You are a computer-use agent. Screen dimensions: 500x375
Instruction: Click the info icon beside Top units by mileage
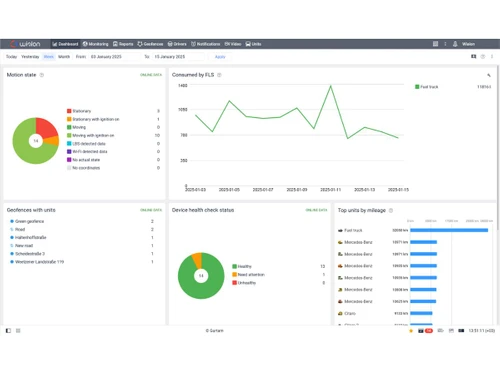coord(391,210)
